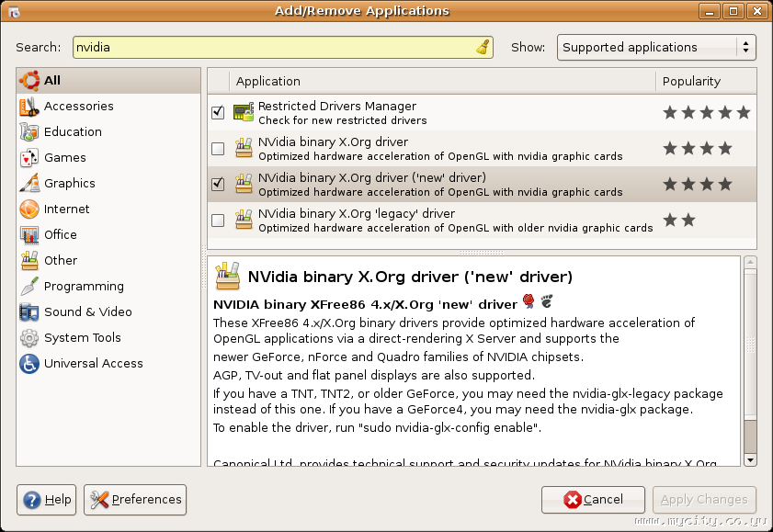
Task: Click the Restricted Drivers Manager five-star rating
Action: [707, 112]
